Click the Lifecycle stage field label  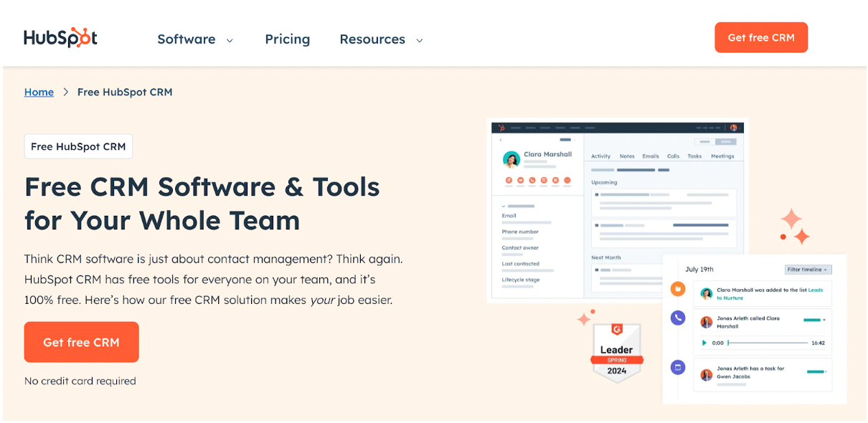(521, 280)
